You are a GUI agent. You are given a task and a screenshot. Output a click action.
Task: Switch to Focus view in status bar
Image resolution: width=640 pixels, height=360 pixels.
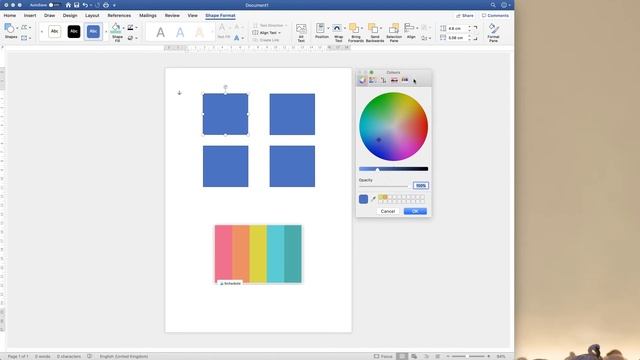click(383, 356)
